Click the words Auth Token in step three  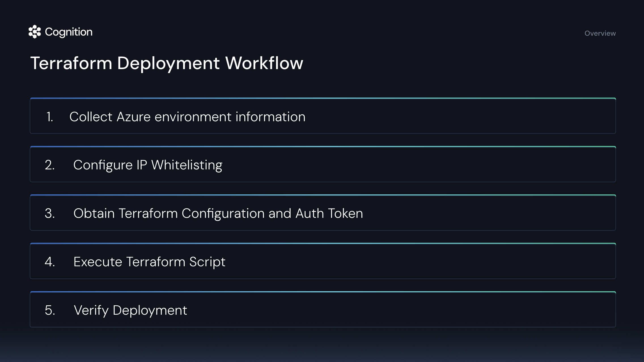point(329,213)
